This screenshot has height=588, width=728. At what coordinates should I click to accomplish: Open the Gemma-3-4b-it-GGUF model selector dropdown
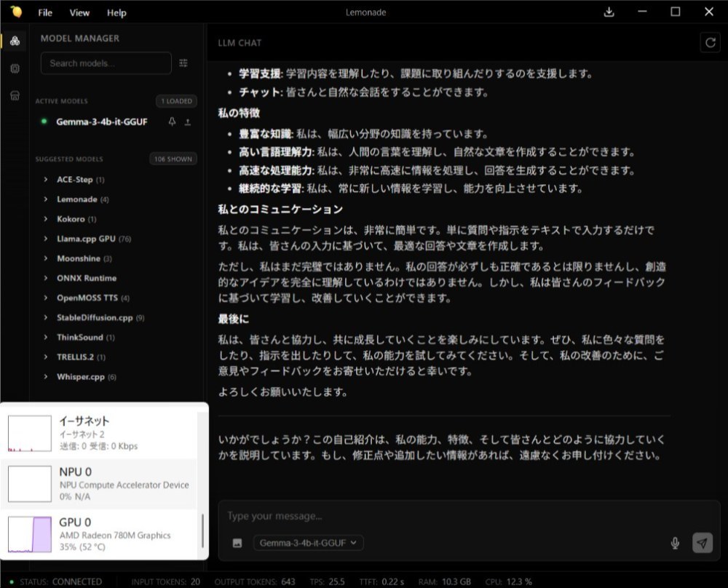308,543
